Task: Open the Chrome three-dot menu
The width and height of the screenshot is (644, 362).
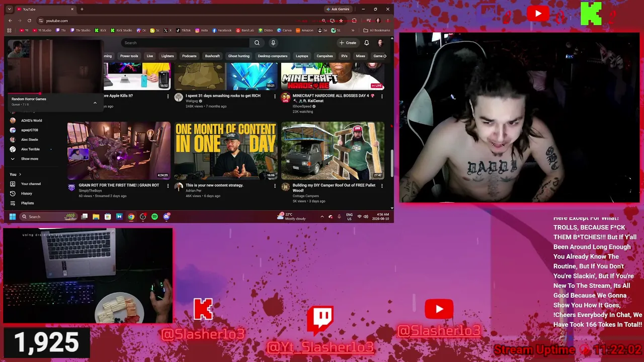Action: [387, 21]
